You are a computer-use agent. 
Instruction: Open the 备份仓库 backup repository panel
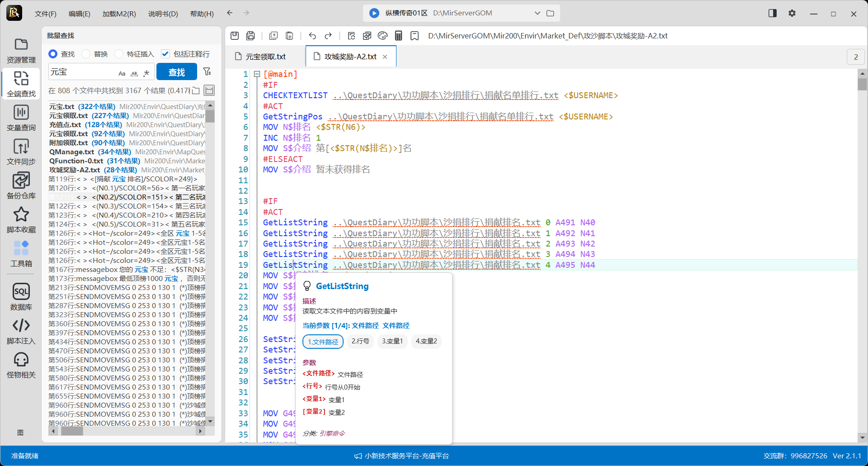click(x=21, y=186)
